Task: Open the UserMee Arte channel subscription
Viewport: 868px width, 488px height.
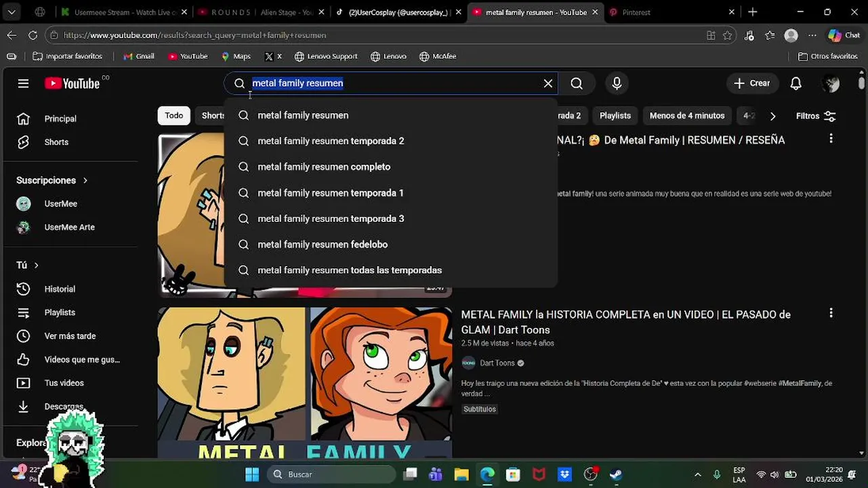Action: (70, 227)
